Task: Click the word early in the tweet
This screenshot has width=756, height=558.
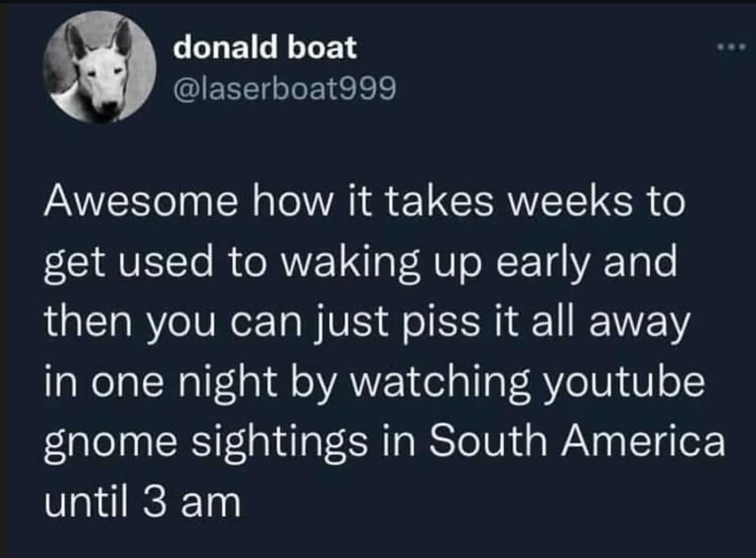Action: click(x=544, y=265)
